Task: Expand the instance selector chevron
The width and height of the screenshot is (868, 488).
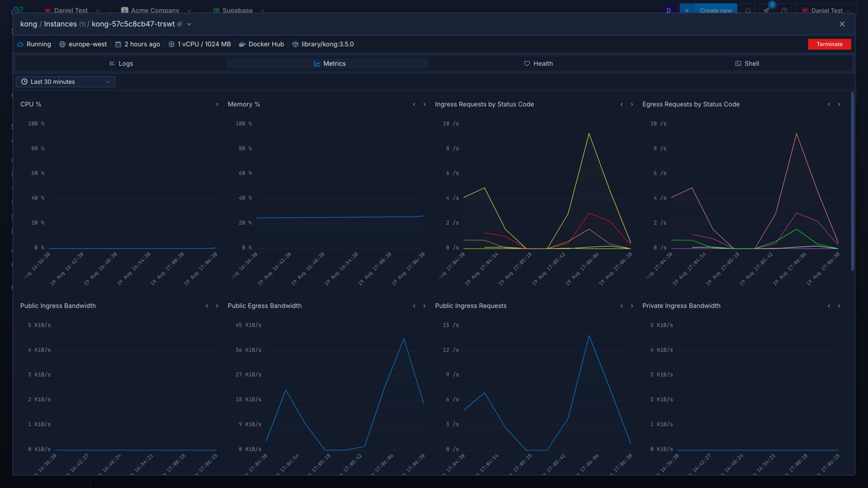Action: 189,24
